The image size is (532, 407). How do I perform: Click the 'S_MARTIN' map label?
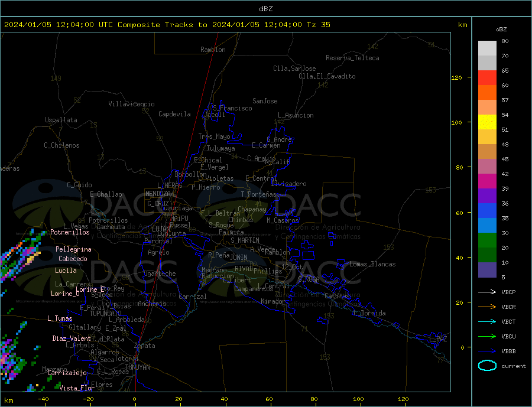coord(245,240)
